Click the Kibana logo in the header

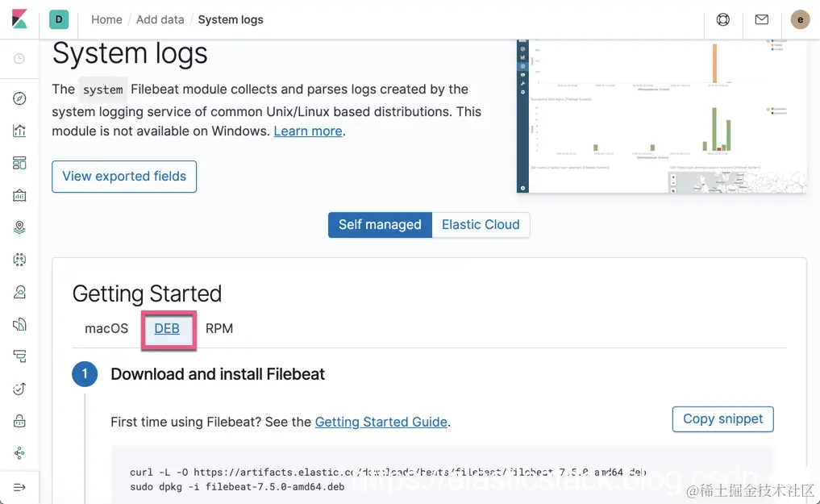[19, 19]
